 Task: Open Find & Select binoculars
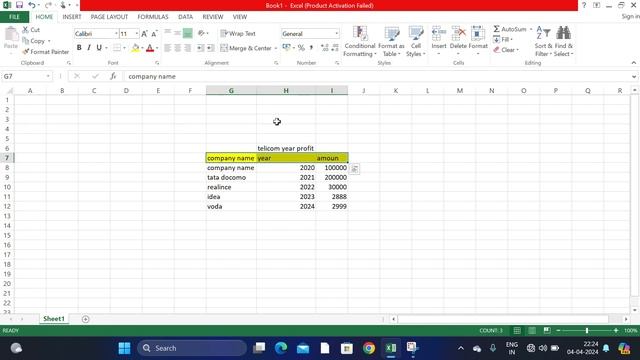pos(564,42)
